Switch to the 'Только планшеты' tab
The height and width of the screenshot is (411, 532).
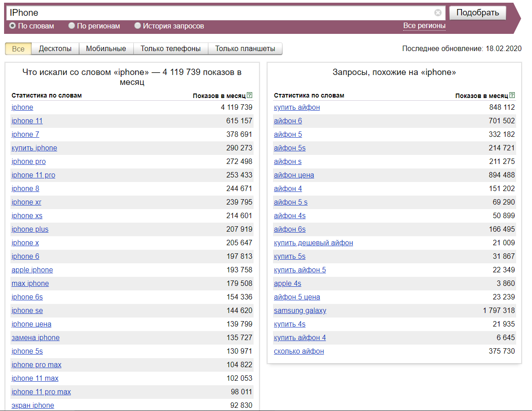[245, 49]
